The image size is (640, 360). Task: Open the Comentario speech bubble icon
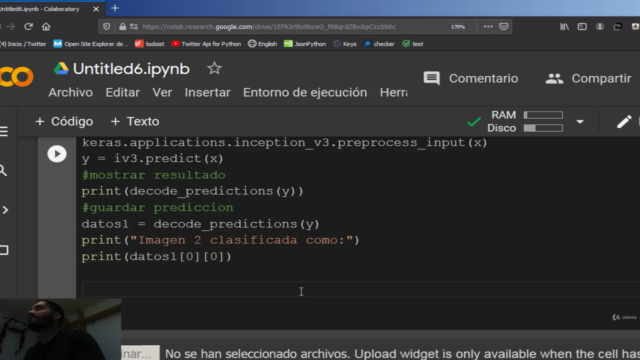tap(431, 78)
